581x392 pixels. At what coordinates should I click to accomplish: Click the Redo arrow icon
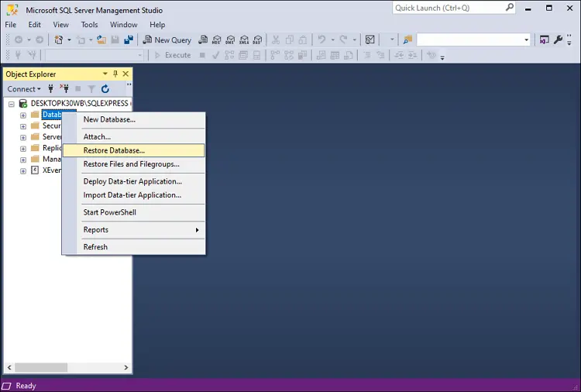point(344,40)
